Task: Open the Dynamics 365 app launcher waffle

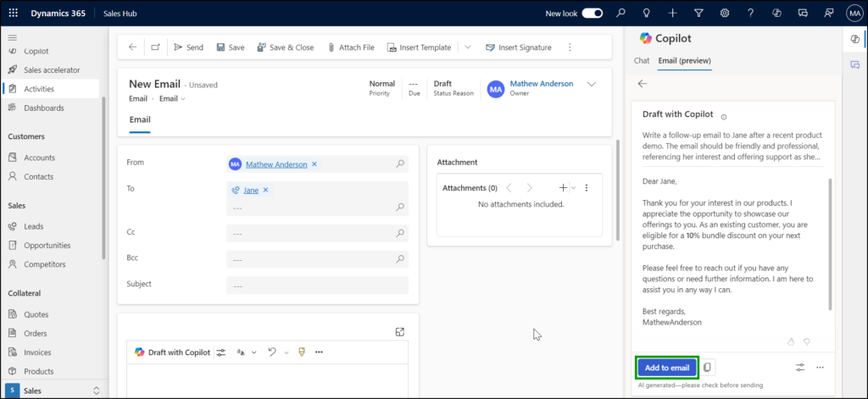Action: [14, 14]
